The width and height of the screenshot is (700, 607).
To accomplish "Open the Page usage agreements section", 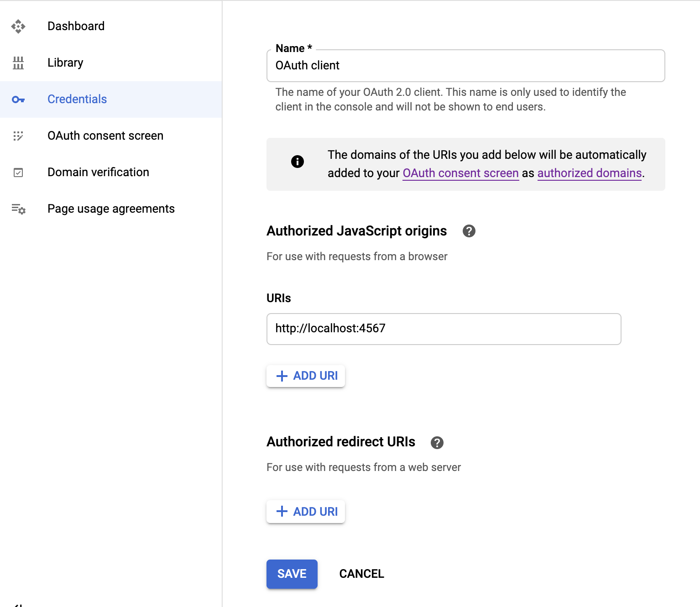I will pos(111,209).
